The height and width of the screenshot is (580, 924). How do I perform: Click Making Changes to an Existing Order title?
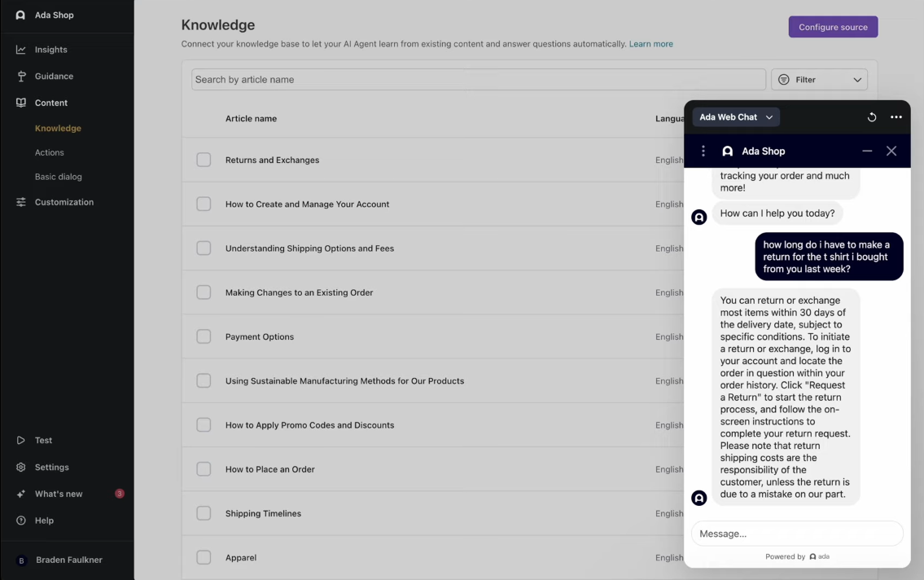click(299, 292)
